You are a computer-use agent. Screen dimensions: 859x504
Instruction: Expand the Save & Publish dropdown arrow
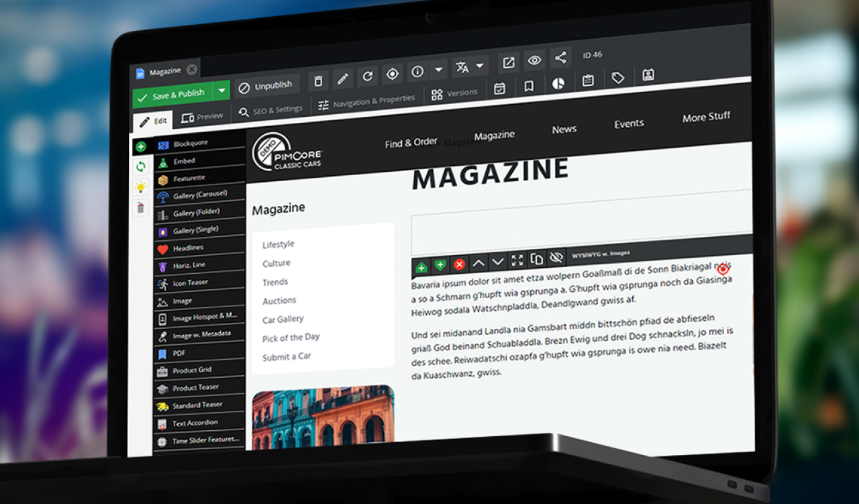click(x=221, y=91)
